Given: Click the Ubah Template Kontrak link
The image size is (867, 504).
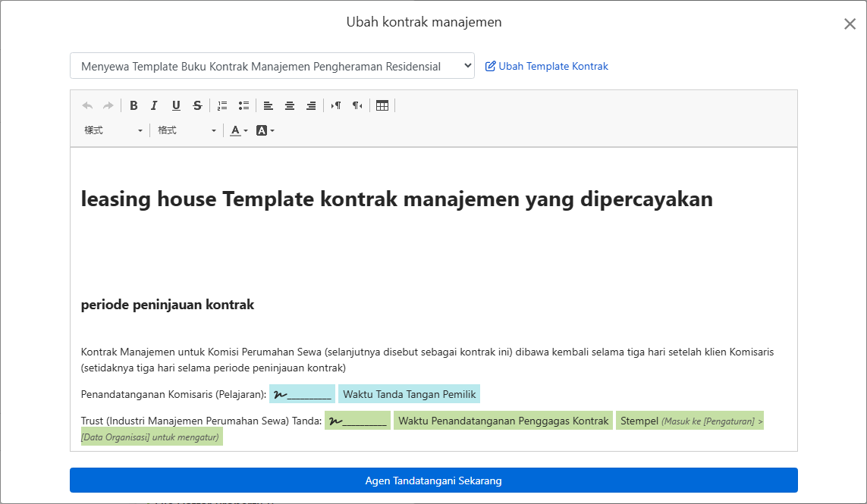Looking at the screenshot, I should coord(546,67).
